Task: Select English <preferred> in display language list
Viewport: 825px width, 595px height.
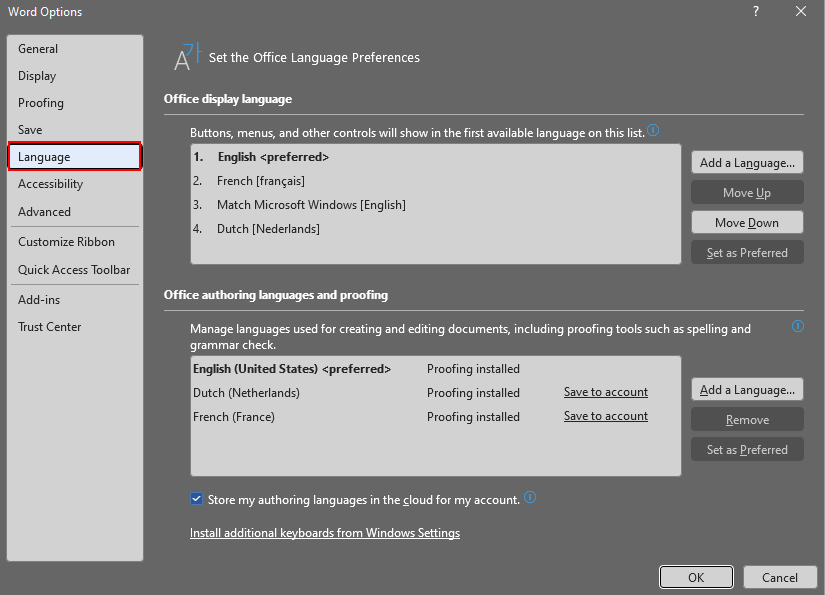Action: (x=436, y=157)
